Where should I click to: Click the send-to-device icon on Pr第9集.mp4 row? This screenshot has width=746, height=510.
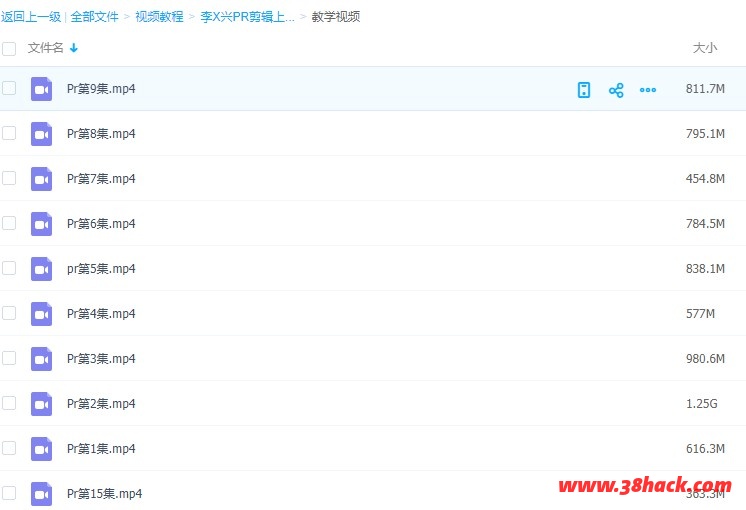[584, 90]
